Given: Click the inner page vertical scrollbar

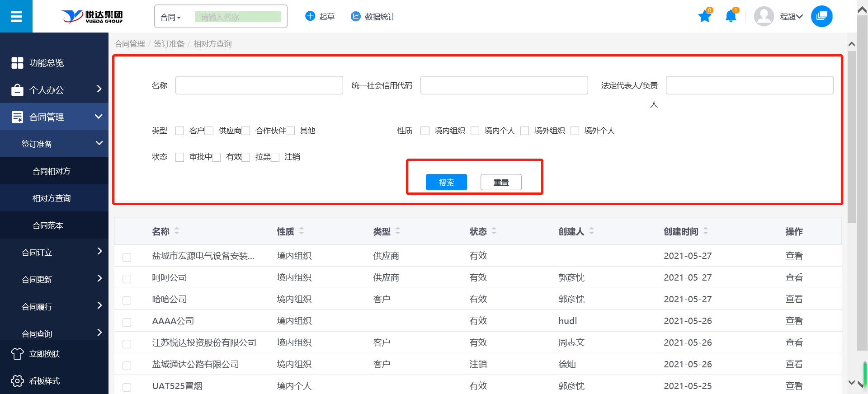Looking at the screenshot, I should 852,136.
